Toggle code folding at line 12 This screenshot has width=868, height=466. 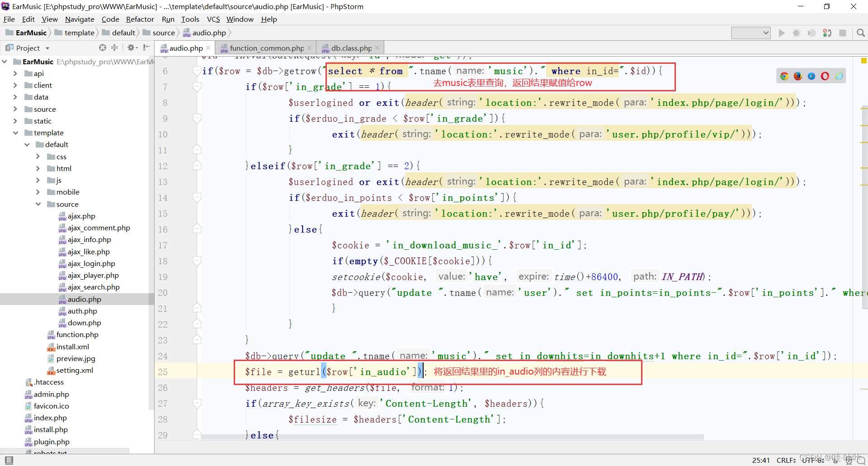click(x=197, y=166)
